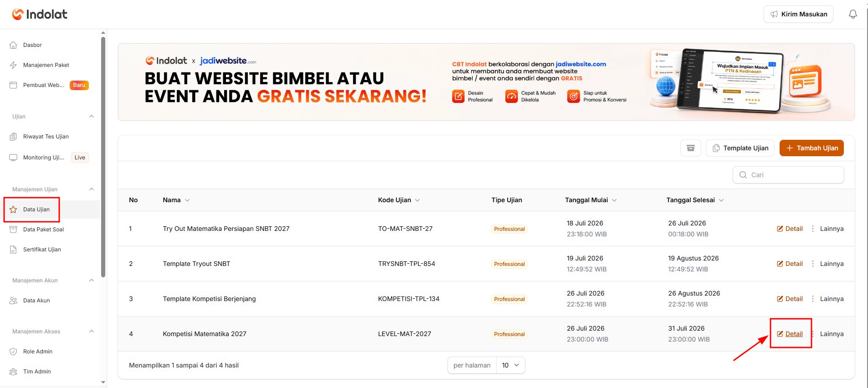Select code KOMPETISI-TPL-134

click(409, 299)
